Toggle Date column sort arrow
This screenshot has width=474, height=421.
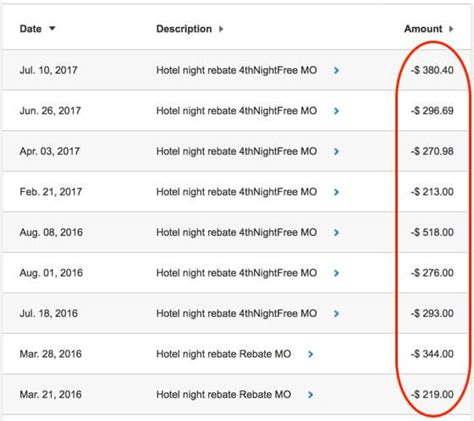[x=52, y=29]
